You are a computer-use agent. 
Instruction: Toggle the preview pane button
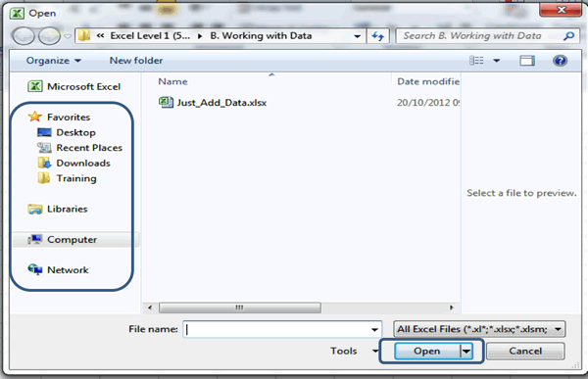[527, 61]
